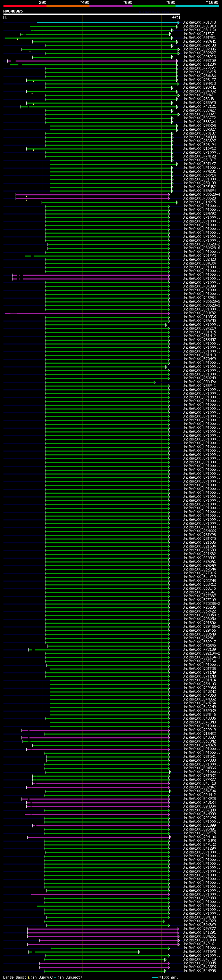
Task: Click hit label UniRef100_A7P7Y7
Action: tap(199, 68)
